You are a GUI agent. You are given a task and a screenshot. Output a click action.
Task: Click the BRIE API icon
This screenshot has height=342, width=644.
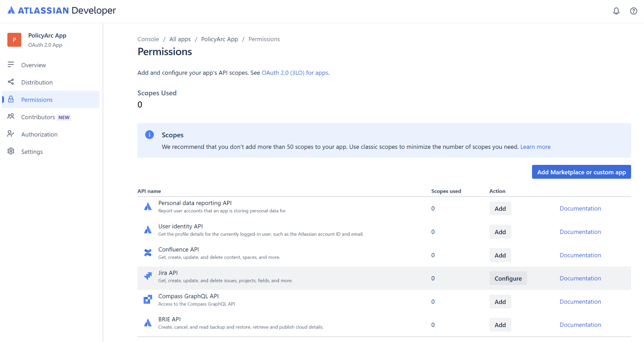148,323
